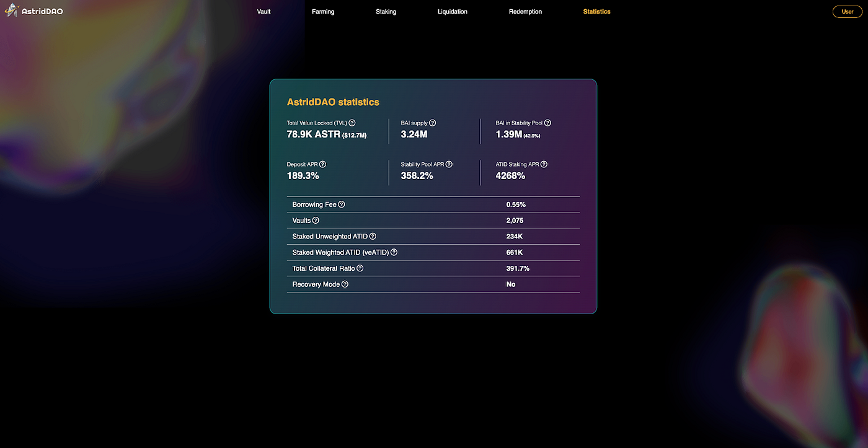This screenshot has height=448, width=868.
Task: Click the 'Stability Pool APR' label
Action: click(x=423, y=164)
